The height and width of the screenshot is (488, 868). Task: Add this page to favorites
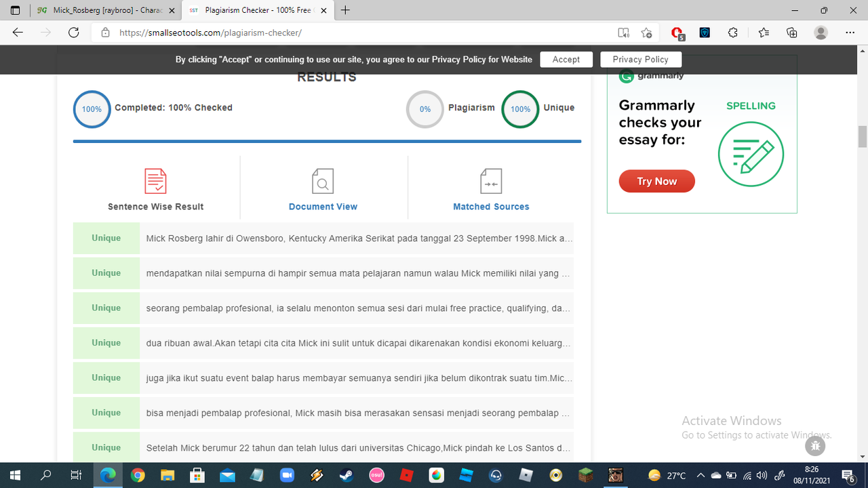tap(646, 33)
